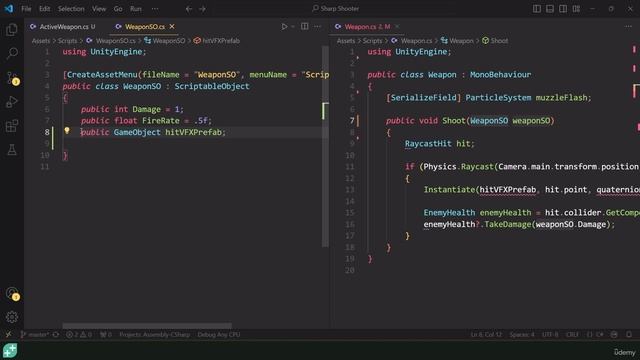640x360 pixels.
Task: Open the Extensions view
Action: pos(12,126)
